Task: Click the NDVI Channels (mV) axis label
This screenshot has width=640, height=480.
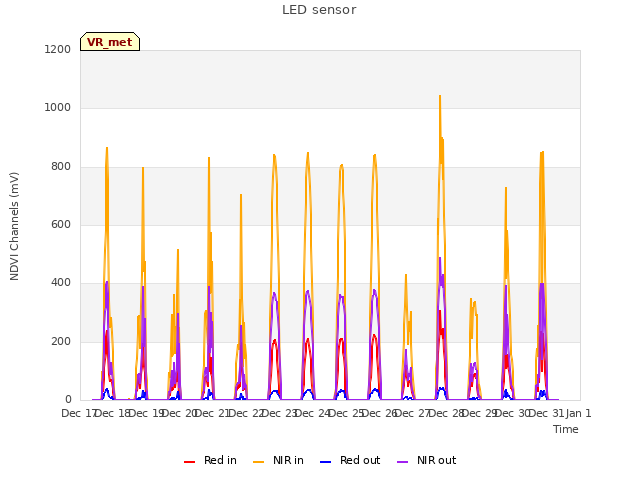Action: tap(14, 226)
